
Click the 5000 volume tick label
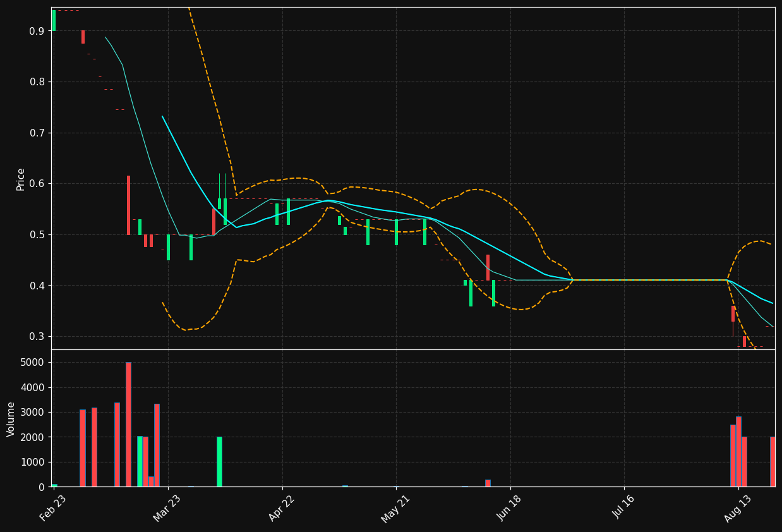(x=33, y=363)
